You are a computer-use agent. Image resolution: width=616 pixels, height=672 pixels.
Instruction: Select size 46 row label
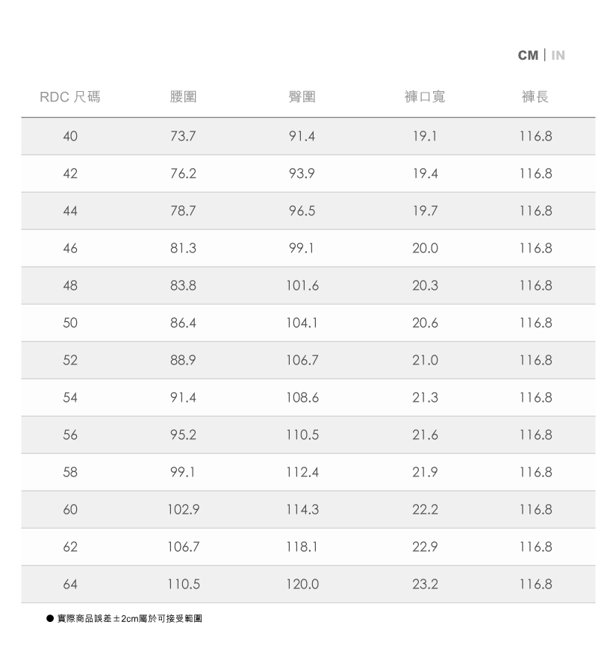click(70, 249)
